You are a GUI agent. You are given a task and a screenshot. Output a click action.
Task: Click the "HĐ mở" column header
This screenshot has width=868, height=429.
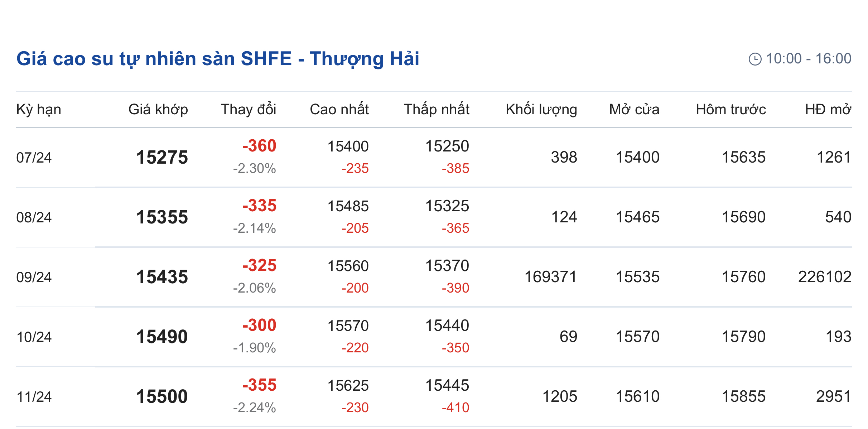(x=828, y=110)
